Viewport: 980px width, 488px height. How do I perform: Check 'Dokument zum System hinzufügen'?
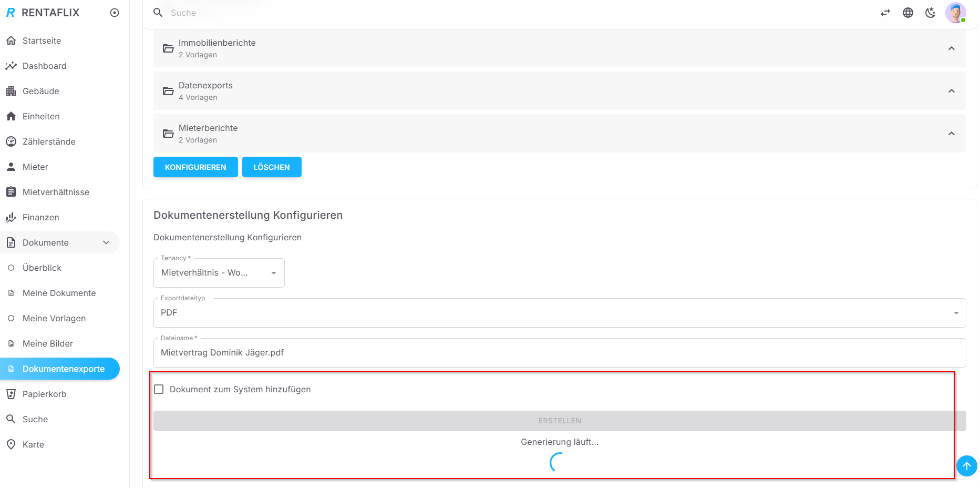[159, 389]
